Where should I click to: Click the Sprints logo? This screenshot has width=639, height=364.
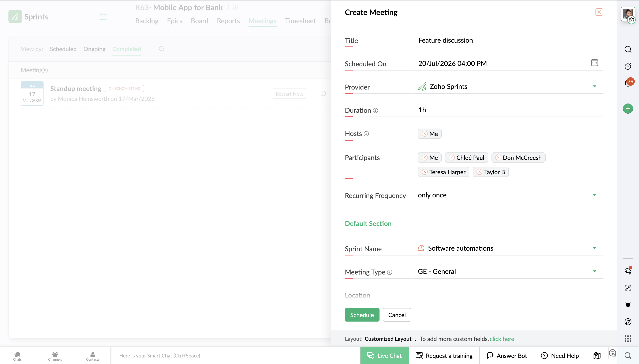[x=15, y=16]
